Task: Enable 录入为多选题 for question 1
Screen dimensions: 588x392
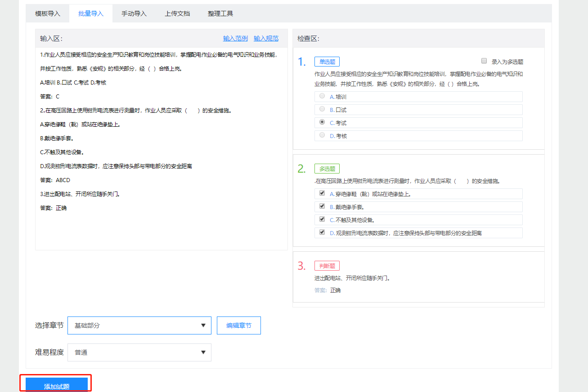Action: pyautogui.click(x=484, y=61)
